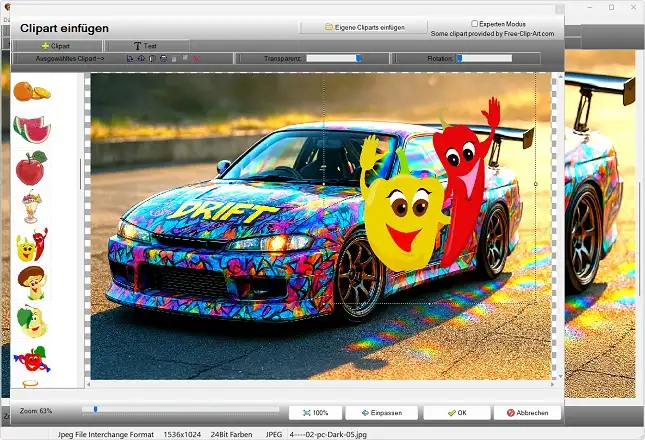Image resolution: width=645 pixels, height=440 pixels.
Task: Switch to the Text tab
Action: (x=146, y=46)
